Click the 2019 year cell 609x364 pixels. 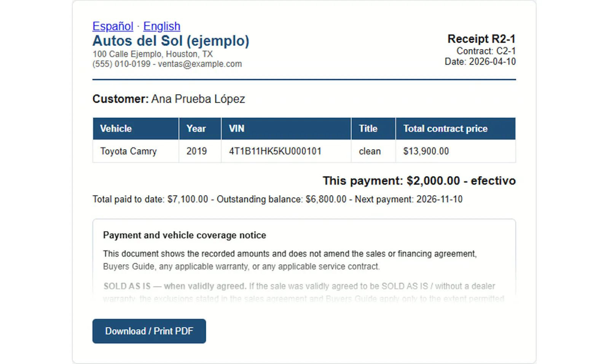[x=200, y=151]
